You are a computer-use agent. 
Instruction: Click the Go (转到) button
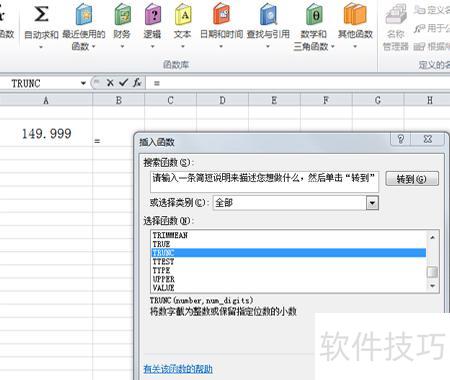(412, 179)
